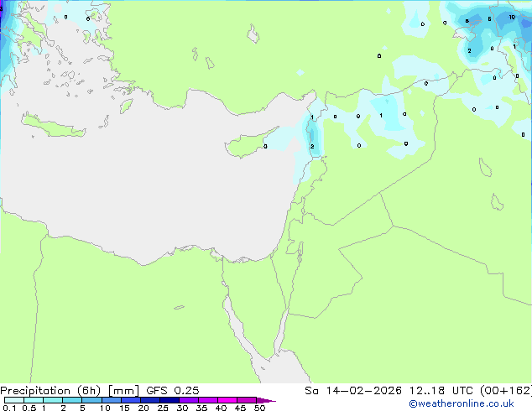Image resolution: width=532 pixels, height=411 pixels.
Task: Click the legend value '40'
Action: (221, 408)
